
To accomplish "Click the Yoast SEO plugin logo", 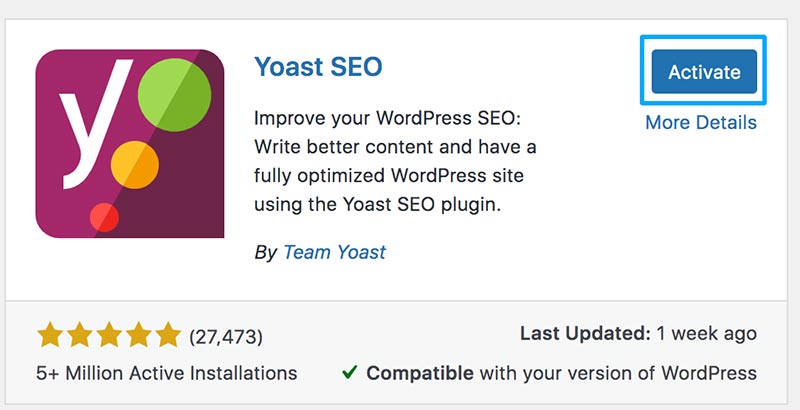I will point(130,143).
